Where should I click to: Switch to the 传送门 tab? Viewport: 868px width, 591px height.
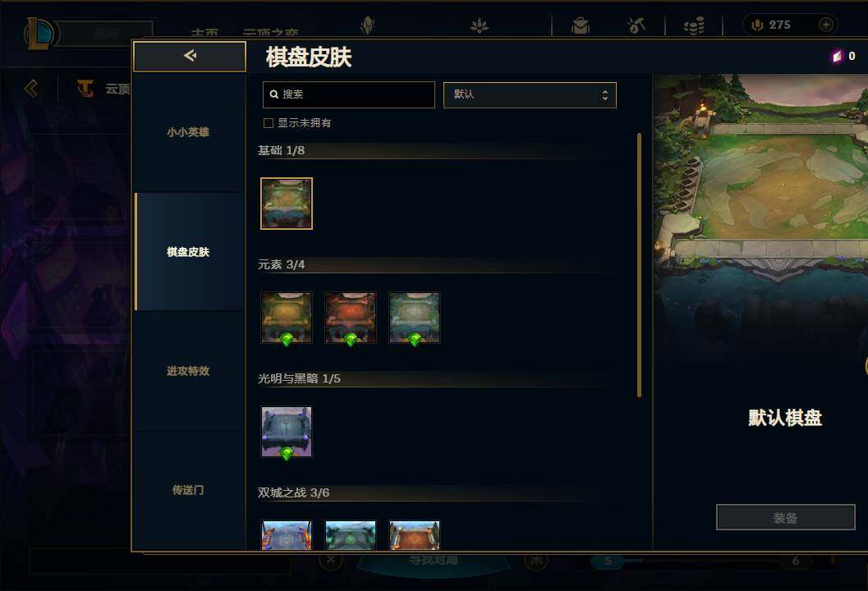tap(188, 490)
